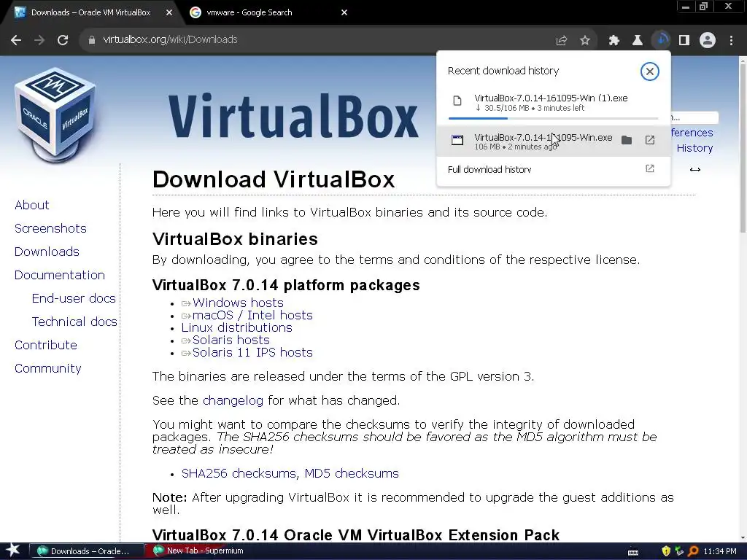Open the extensions puzzle icon
The image size is (747, 560).
point(614,41)
